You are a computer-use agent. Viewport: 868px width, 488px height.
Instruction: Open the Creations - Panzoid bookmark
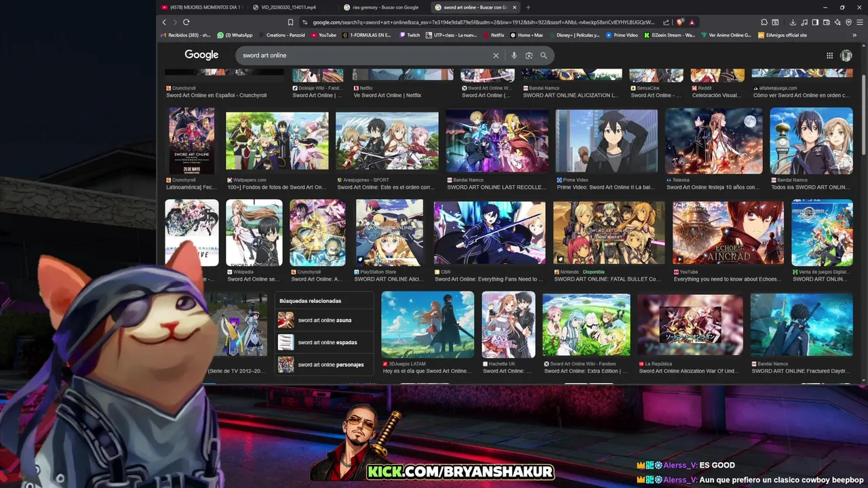(282, 35)
